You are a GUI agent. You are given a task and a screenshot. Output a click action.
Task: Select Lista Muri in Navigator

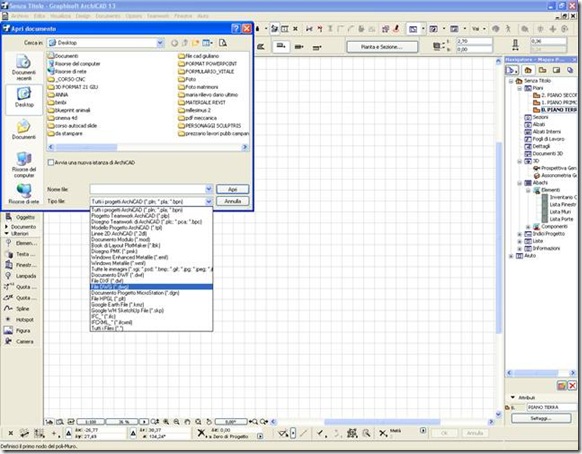[x=556, y=212]
